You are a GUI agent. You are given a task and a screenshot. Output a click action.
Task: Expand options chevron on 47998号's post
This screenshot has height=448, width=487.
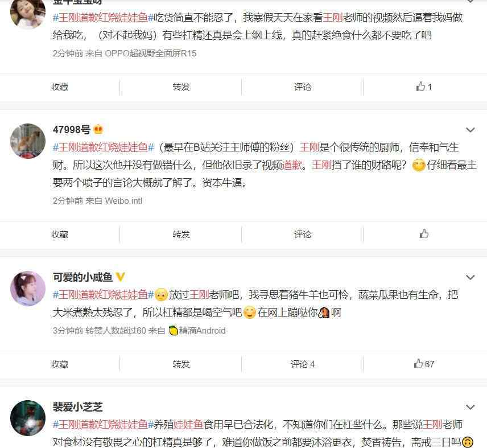[x=471, y=130]
